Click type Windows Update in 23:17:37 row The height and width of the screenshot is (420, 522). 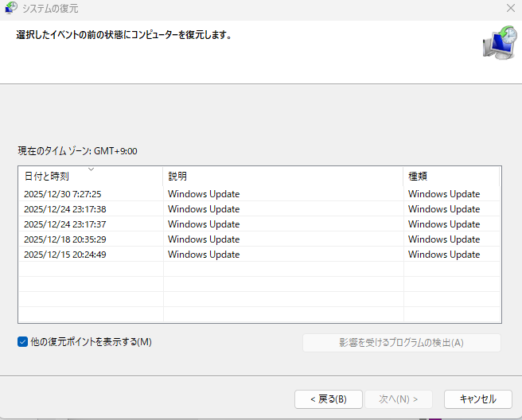[444, 224]
